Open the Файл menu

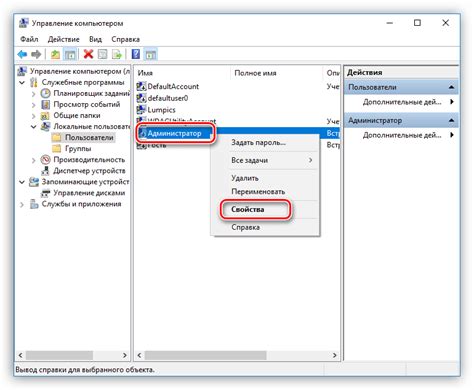coord(29,39)
